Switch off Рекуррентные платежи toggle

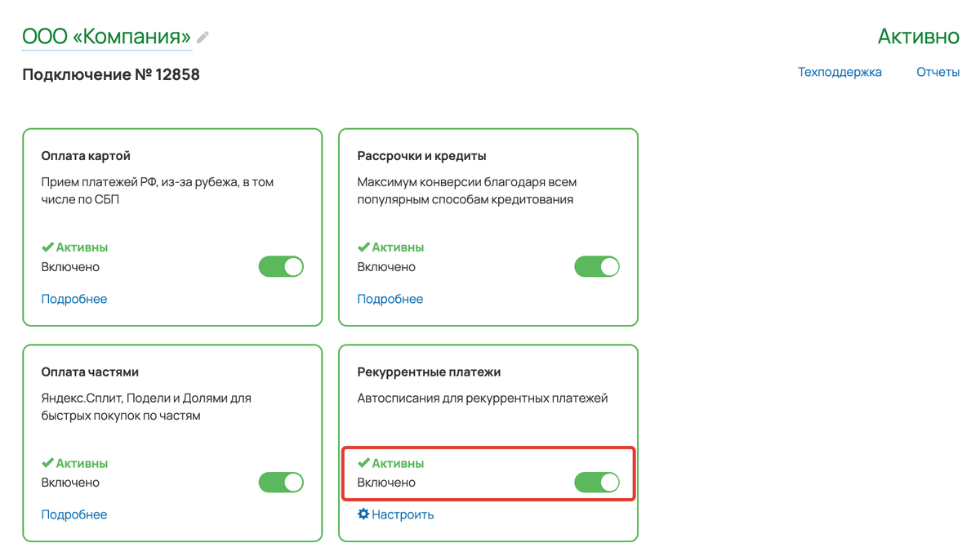(x=597, y=483)
